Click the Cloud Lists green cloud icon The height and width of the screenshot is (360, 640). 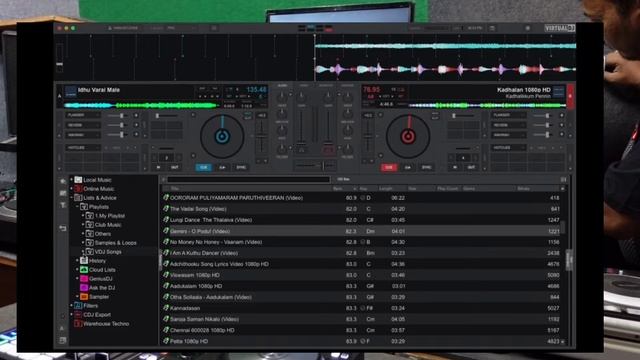click(84, 269)
